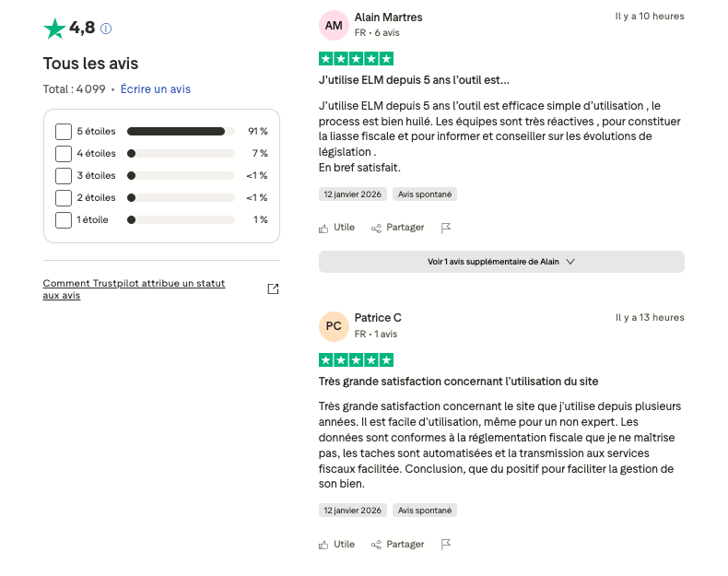Image resolution: width=728 pixels, height=576 pixels.
Task: Enable the 1 étoile filter checkbox
Action: point(64,220)
